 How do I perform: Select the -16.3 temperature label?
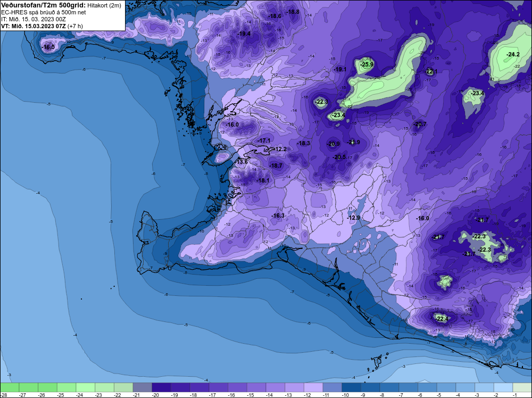pos(278,216)
